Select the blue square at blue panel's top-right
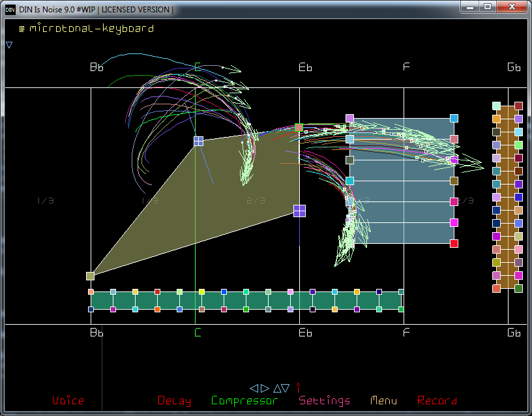 (454, 118)
